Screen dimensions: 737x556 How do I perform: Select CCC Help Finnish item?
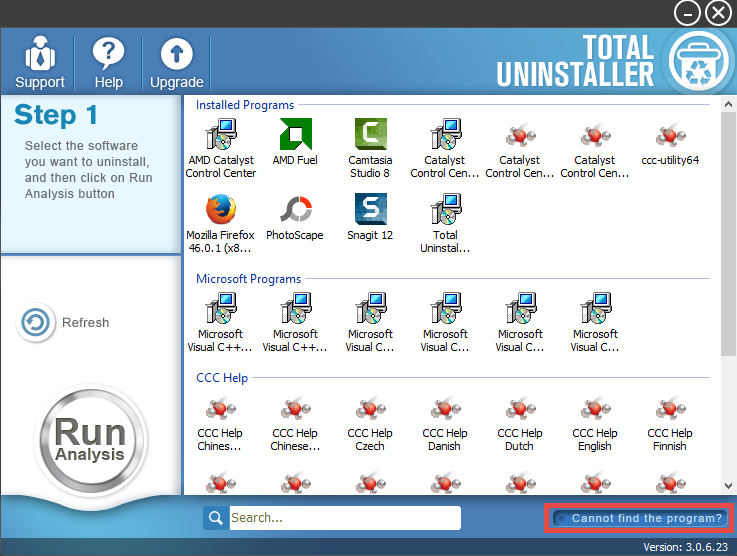click(670, 411)
